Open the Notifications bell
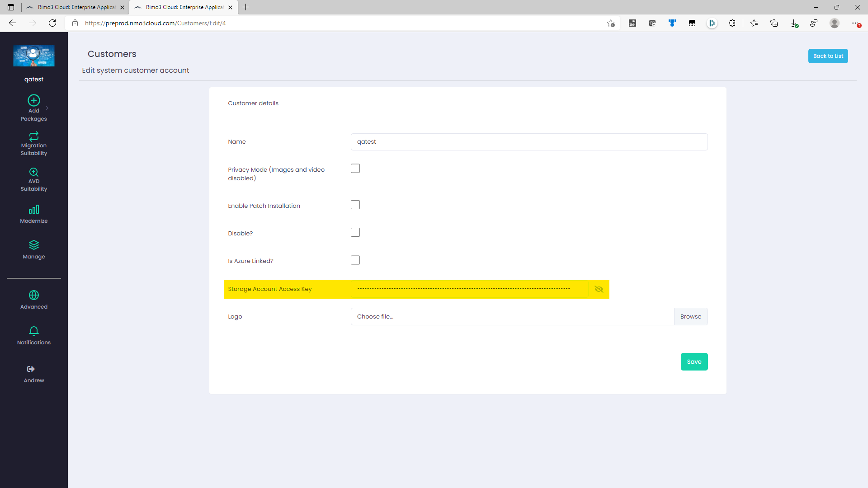This screenshot has height=488, width=868. [x=34, y=336]
